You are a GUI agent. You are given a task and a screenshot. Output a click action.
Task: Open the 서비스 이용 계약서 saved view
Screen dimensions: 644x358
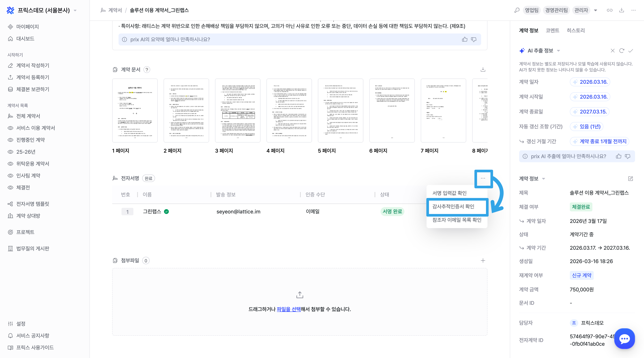[x=36, y=128]
